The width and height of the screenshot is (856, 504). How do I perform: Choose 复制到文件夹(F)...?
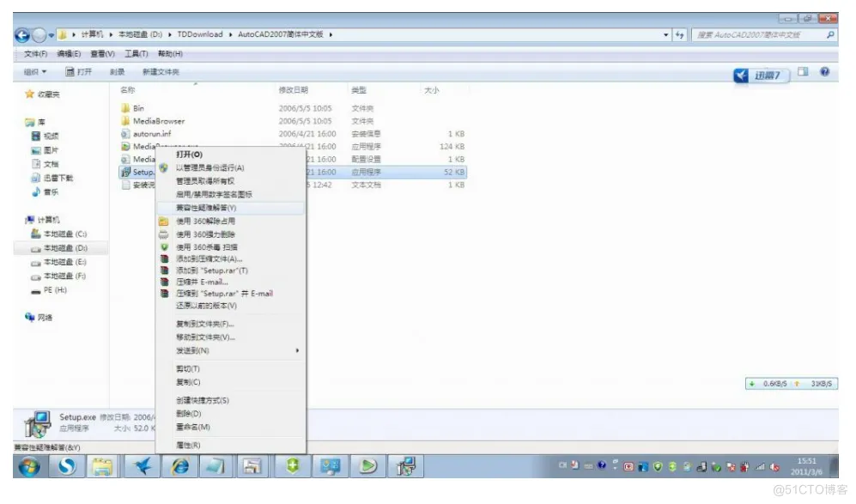click(204, 324)
